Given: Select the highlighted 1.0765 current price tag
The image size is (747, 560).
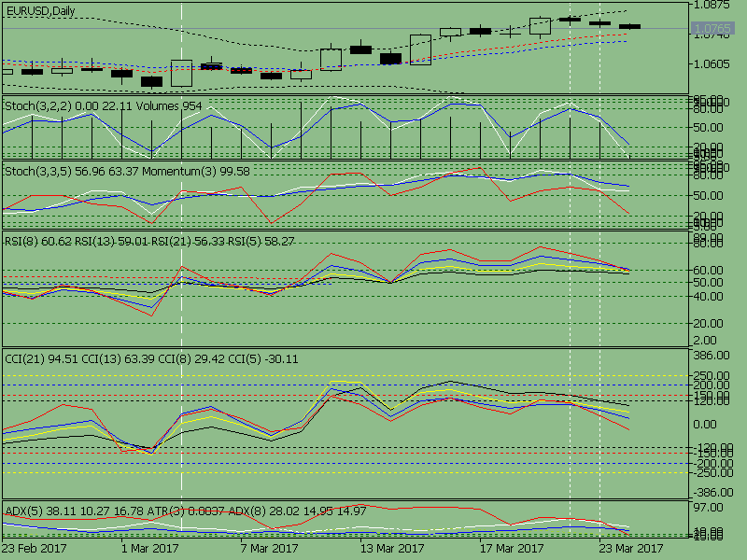Looking at the screenshot, I should tap(712, 29).
